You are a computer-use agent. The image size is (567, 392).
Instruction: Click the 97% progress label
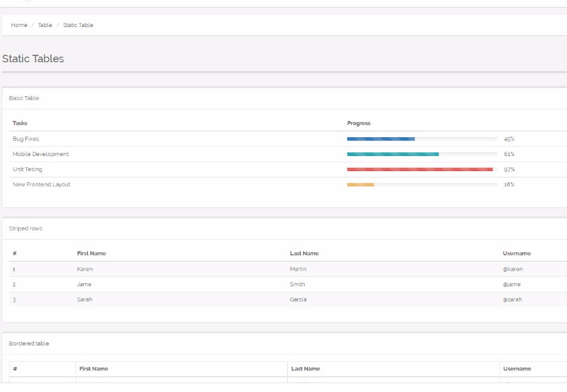tap(509, 169)
